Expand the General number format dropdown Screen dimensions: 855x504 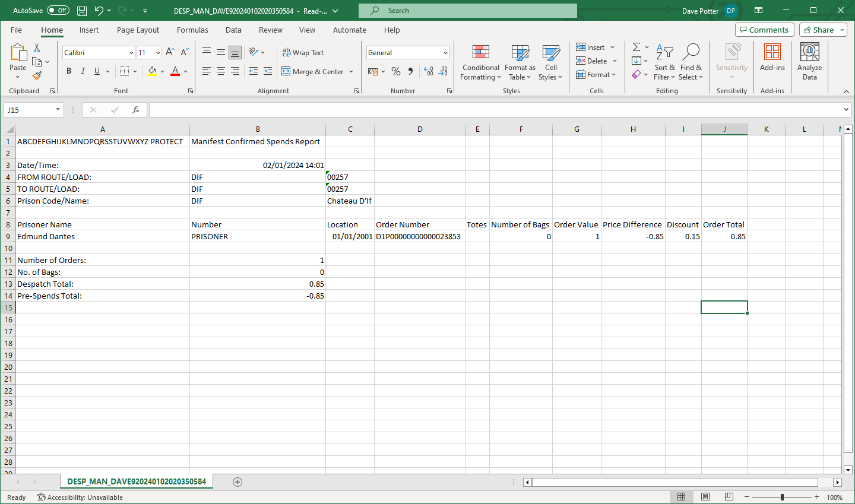coord(445,53)
